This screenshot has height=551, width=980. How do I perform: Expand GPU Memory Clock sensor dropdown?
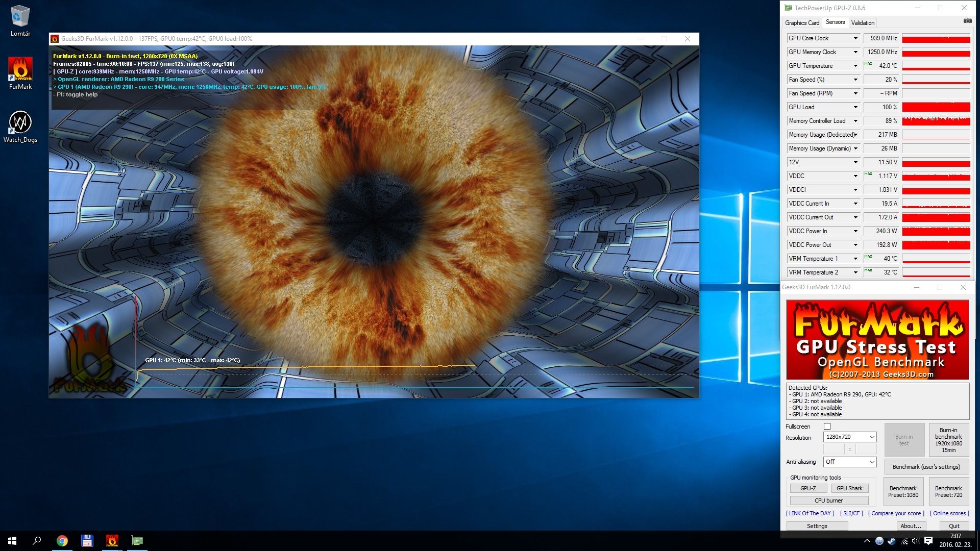tap(855, 52)
